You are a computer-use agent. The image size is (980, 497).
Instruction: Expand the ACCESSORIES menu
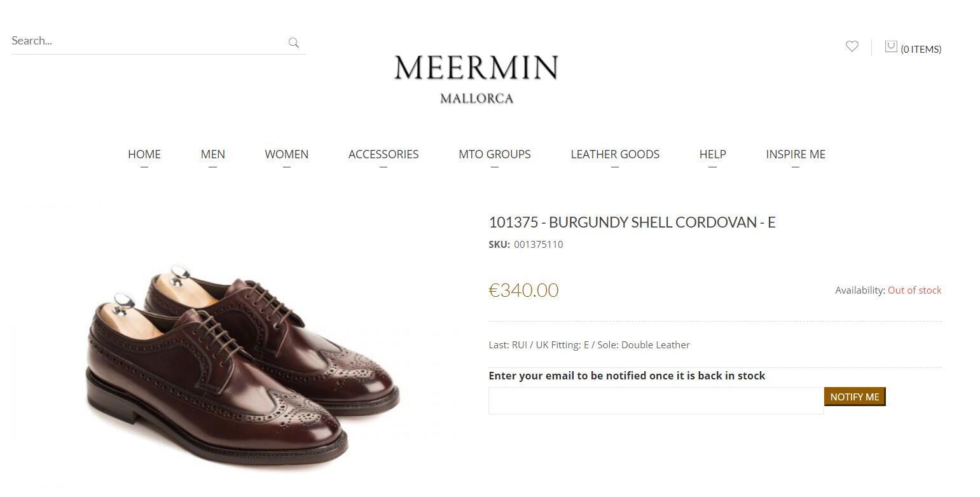pos(383,154)
